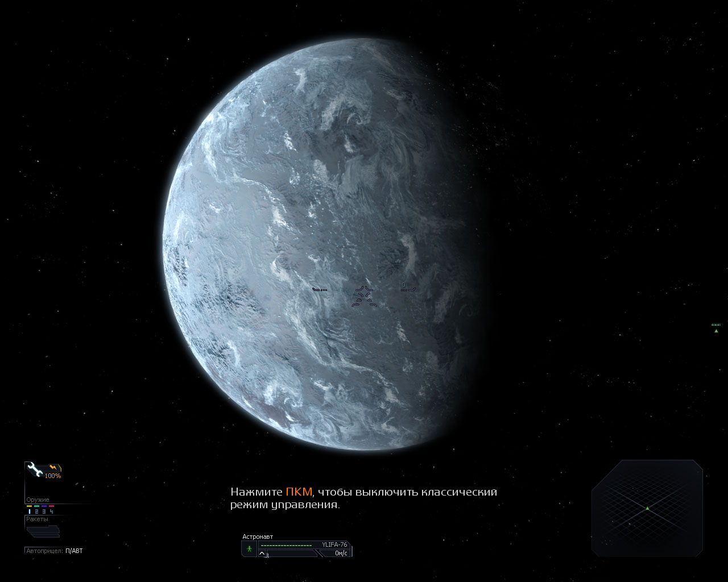This screenshot has height=582, width=728.
Task: Expand the panel with the up chevron
Action: coord(262,553)
